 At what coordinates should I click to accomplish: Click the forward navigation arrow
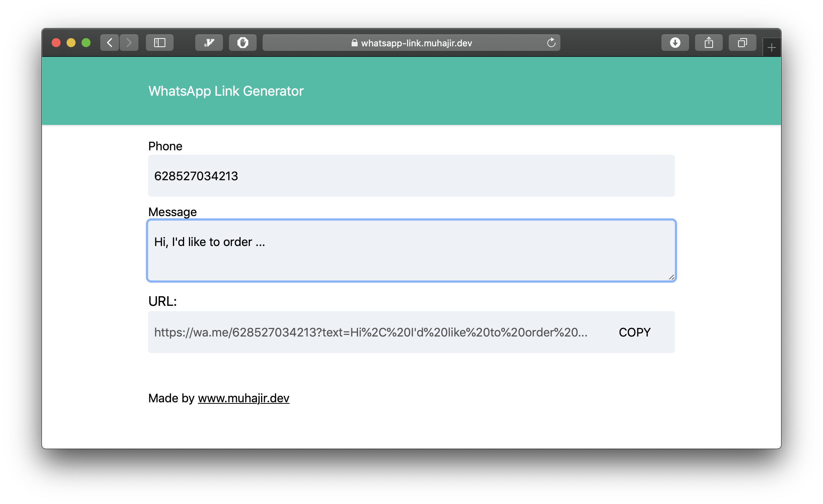(x=129, y=43)
